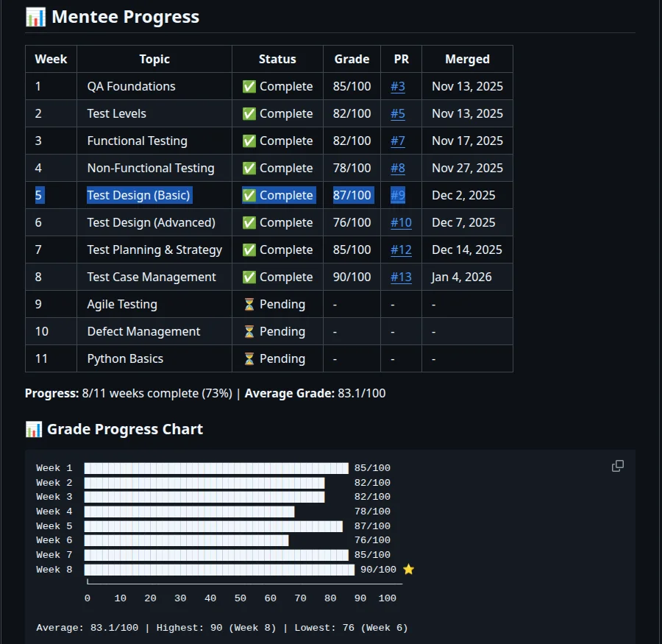
Task: Click the Week 6 progress bar showing 76/100
Action: point(188,540)
